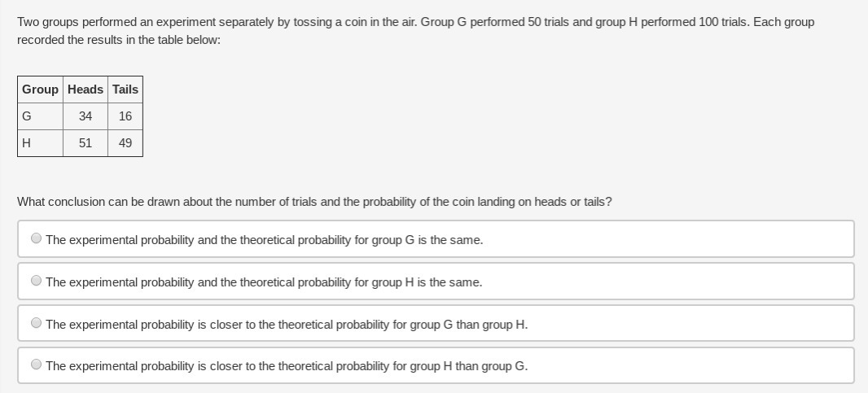Click the 'Group' table header
Image resolution: width=868 pixels, height=393 pixels.
pyautogui.click(x=40, y=90)
